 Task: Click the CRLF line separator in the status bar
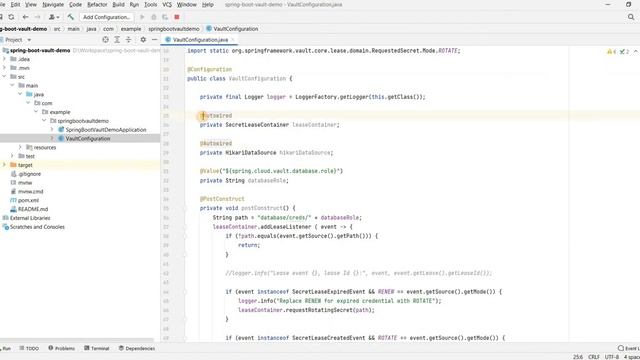point(594,357)
